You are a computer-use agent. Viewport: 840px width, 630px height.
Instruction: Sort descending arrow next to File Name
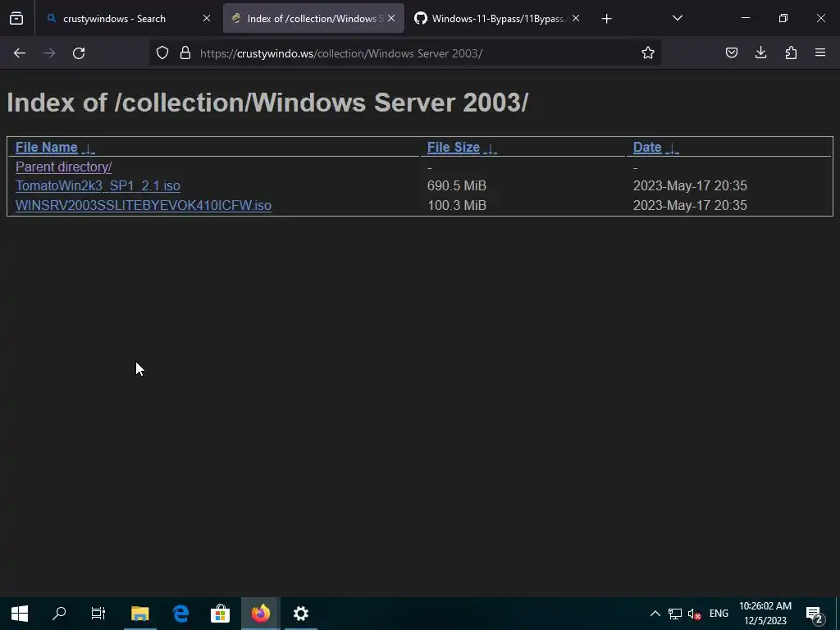pos(88,148)
